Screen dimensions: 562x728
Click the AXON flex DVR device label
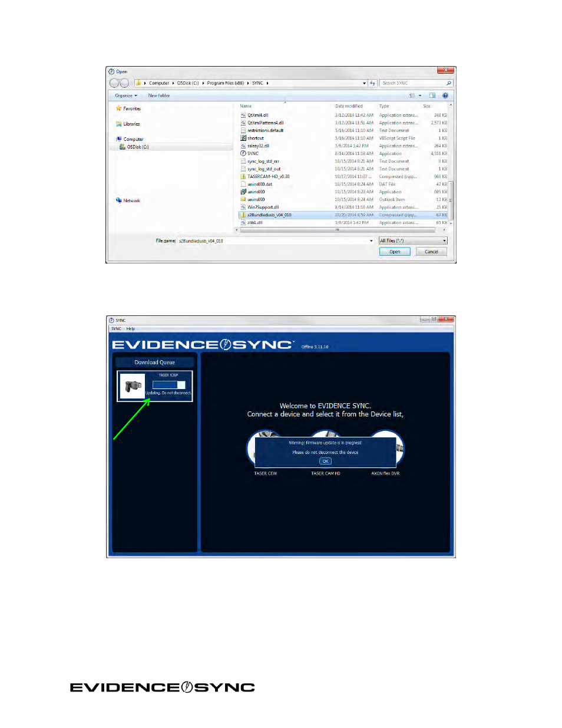click(385, 473)
